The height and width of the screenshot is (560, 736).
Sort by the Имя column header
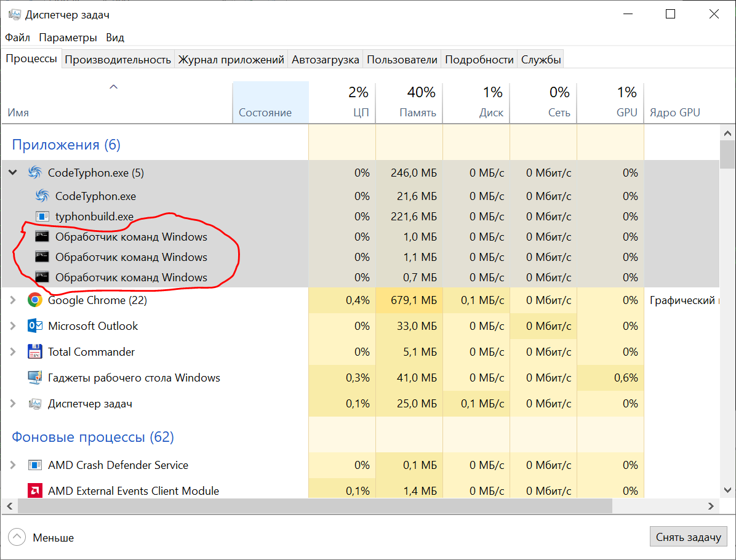click(x=117, y=102)
